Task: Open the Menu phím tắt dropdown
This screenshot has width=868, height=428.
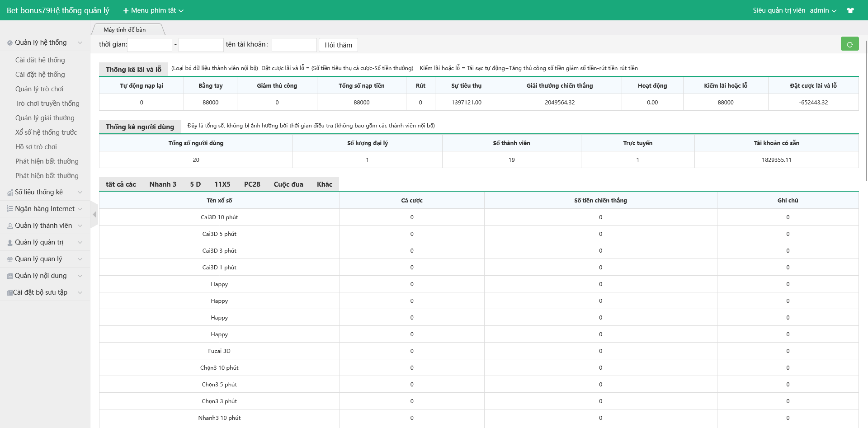Action: (153, 10)
